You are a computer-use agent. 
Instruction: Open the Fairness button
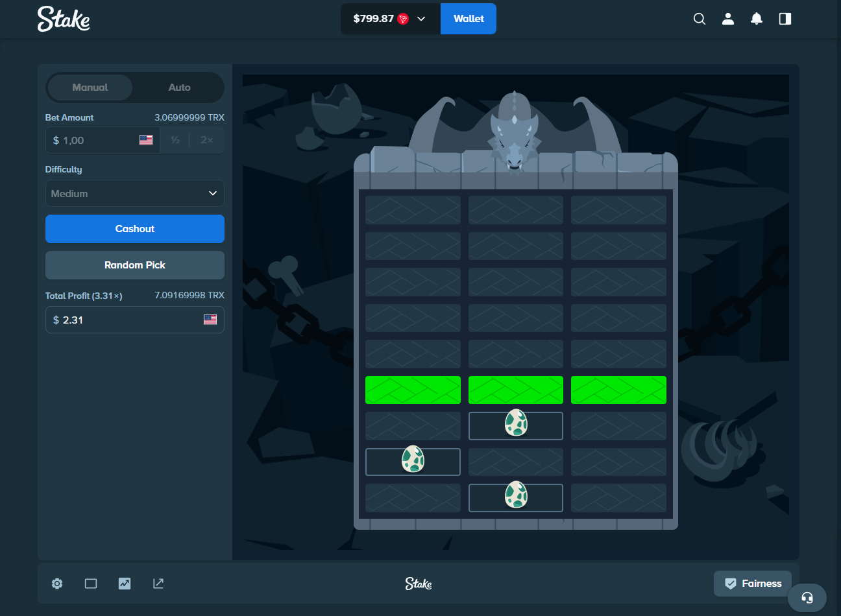753,584
